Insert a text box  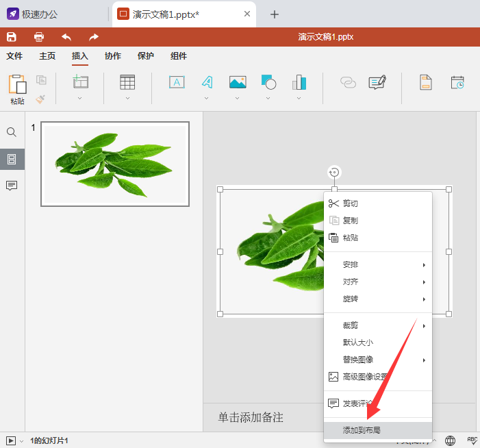[x=177, y=82]
